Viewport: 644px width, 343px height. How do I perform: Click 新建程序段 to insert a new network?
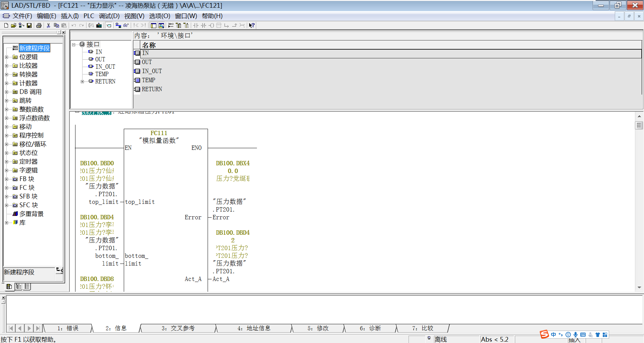pyautogui.click(x=35, y=48)
